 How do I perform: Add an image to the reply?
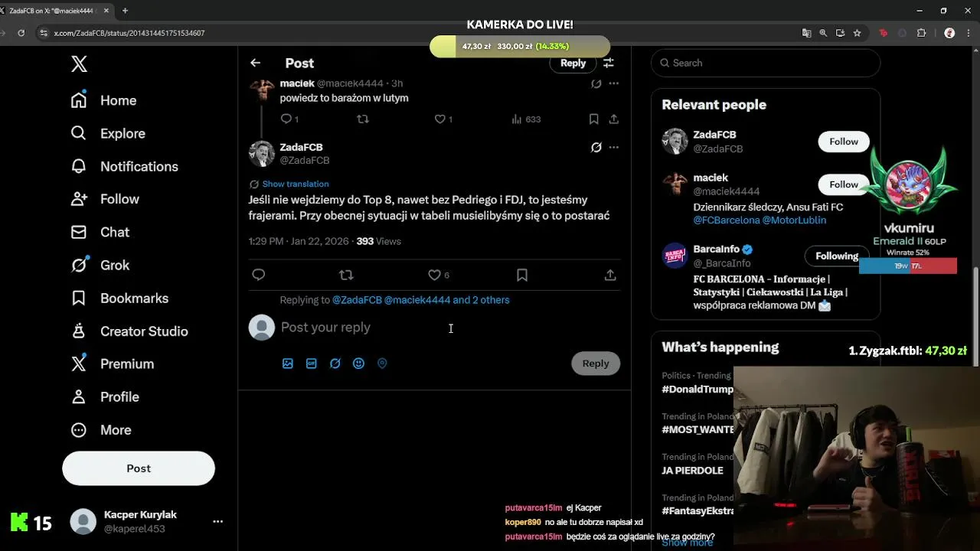pos(287,364)
